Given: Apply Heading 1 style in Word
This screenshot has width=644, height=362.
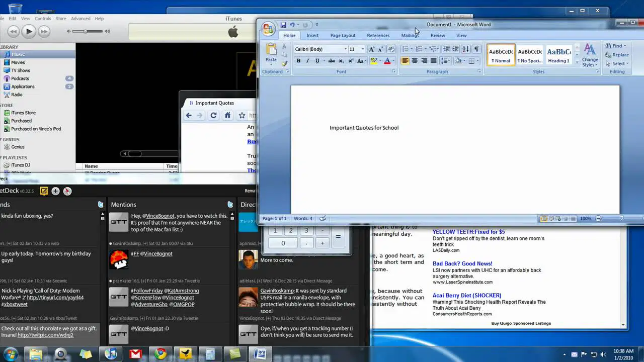Looking at the screenshot, I should pyautogui.click(x=558, y=55).
